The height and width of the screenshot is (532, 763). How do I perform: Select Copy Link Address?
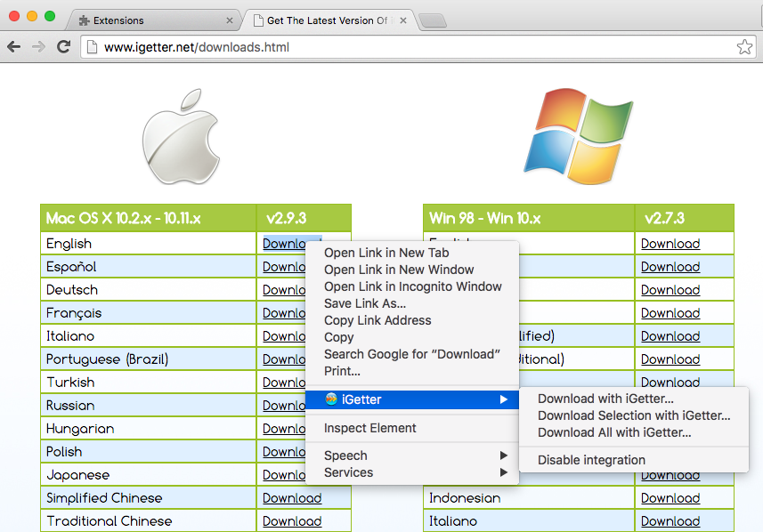[x=377, y=320]
